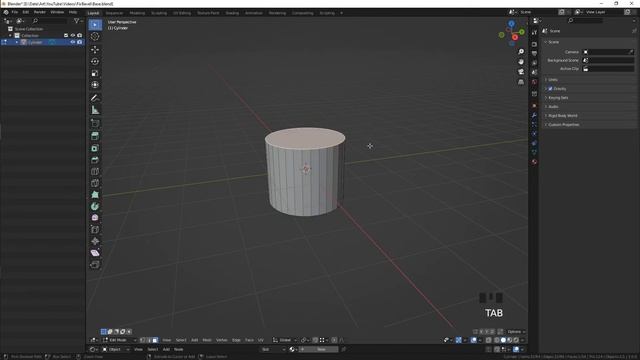Select the Bevel tool
Screen dimensions: 640x360
coord(95,160)
